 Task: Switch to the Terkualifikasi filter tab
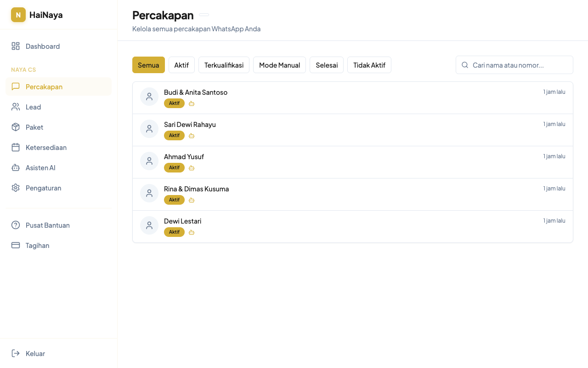pos(224,65)
